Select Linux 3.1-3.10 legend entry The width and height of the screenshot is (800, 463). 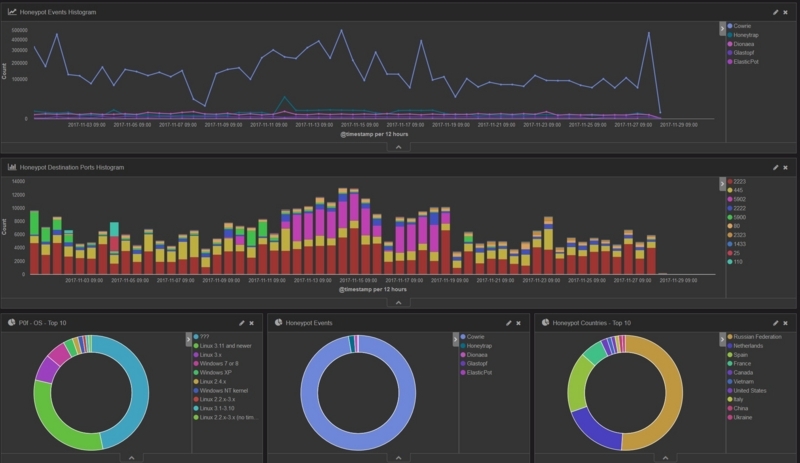coord(217,408)
